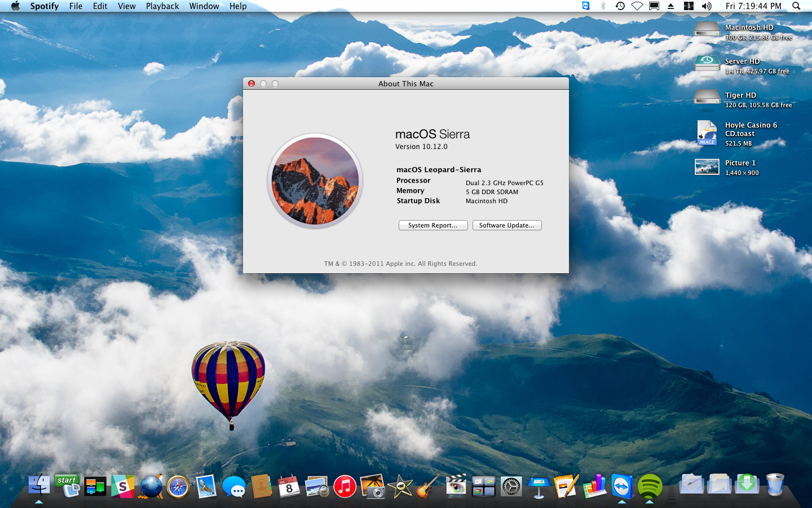This screenshot has height=508, width=812.
Task: Open Mission Control spaces icon in dock
Action: [x=95, y=486]
